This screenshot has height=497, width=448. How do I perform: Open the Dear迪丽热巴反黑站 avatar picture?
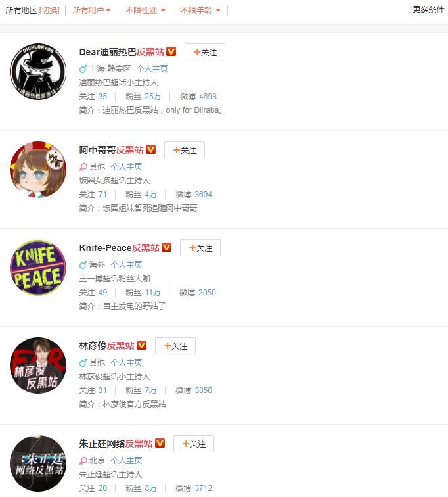[38, 72]
